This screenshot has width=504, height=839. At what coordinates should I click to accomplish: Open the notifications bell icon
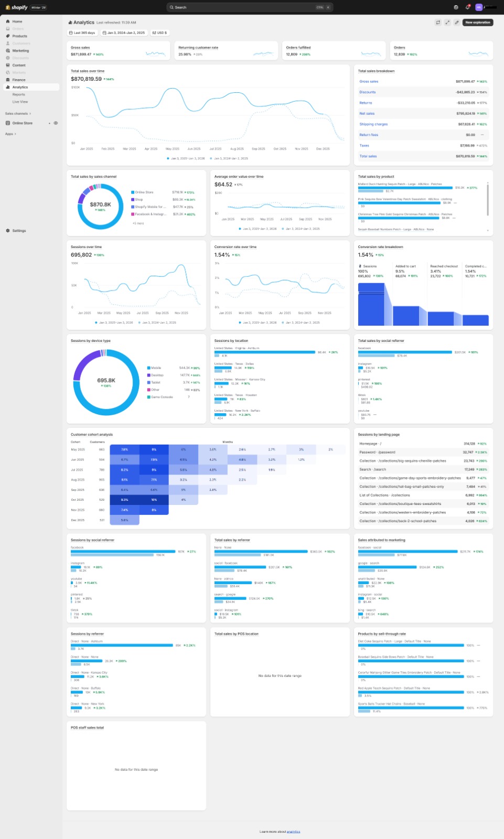pos(467,7)
